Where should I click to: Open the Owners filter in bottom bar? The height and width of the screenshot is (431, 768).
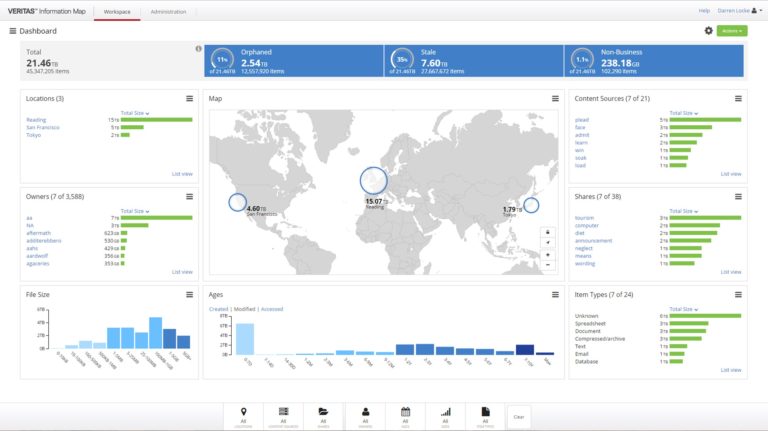[x=366, y=415]
